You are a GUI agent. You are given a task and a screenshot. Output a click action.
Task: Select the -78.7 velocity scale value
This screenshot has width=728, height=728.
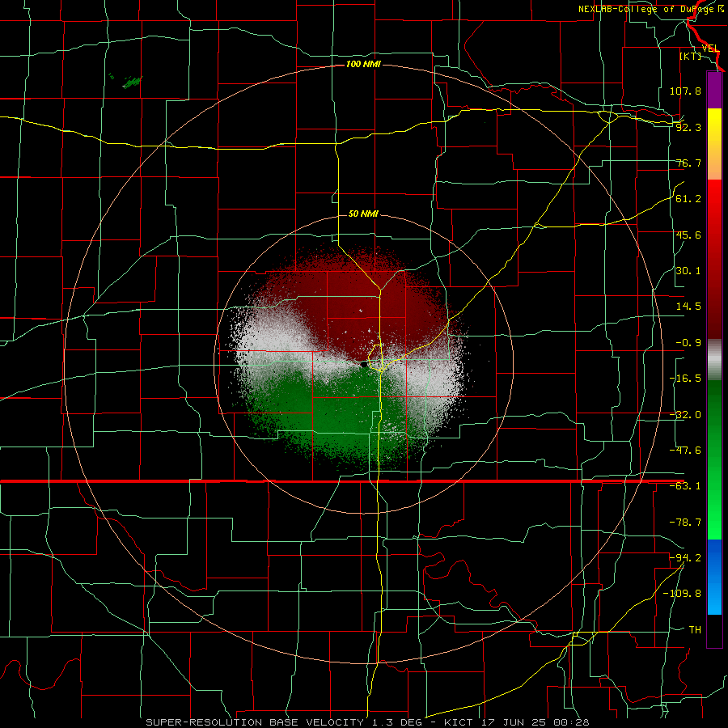click(685, 523)
